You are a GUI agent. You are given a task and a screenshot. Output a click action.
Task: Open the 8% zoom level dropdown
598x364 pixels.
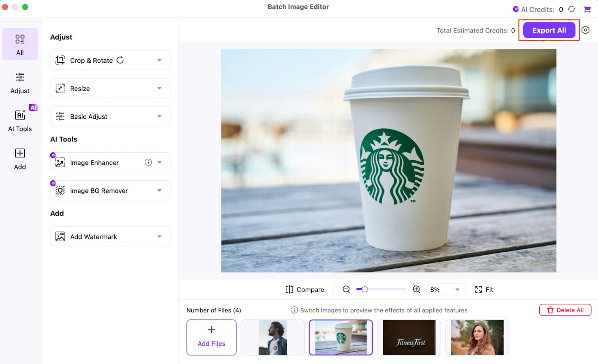coord(446,289)
